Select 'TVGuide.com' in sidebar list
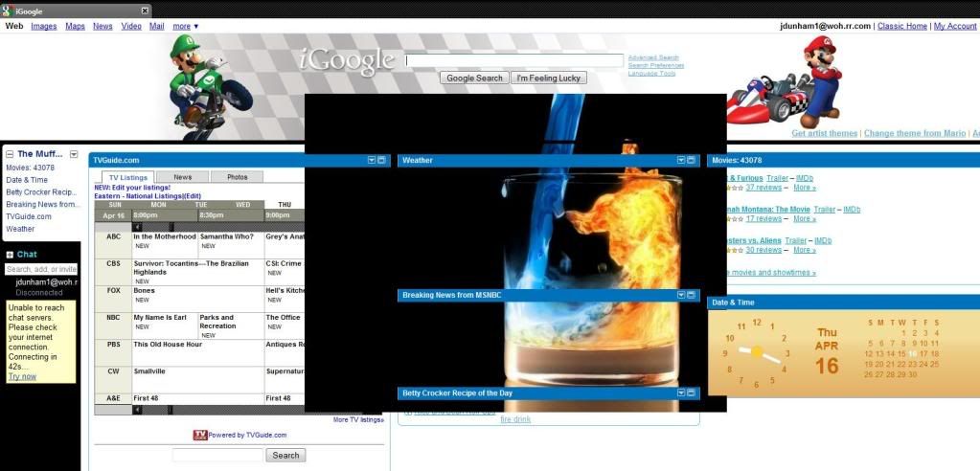The width and height of the screenshot is (980, 471). 29,216
